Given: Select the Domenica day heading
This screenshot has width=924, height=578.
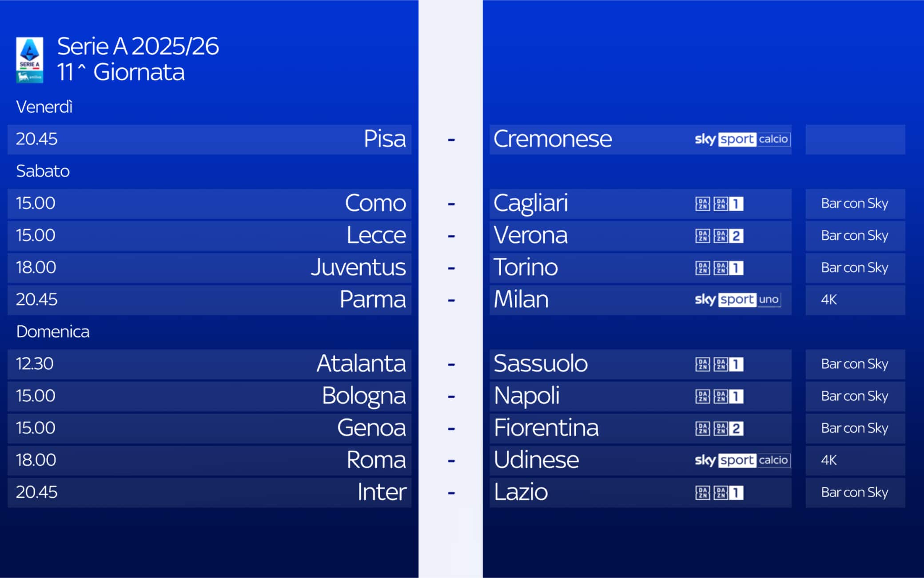Looking at the screenshot, I should pyautogui.click(x=53, y=332).
